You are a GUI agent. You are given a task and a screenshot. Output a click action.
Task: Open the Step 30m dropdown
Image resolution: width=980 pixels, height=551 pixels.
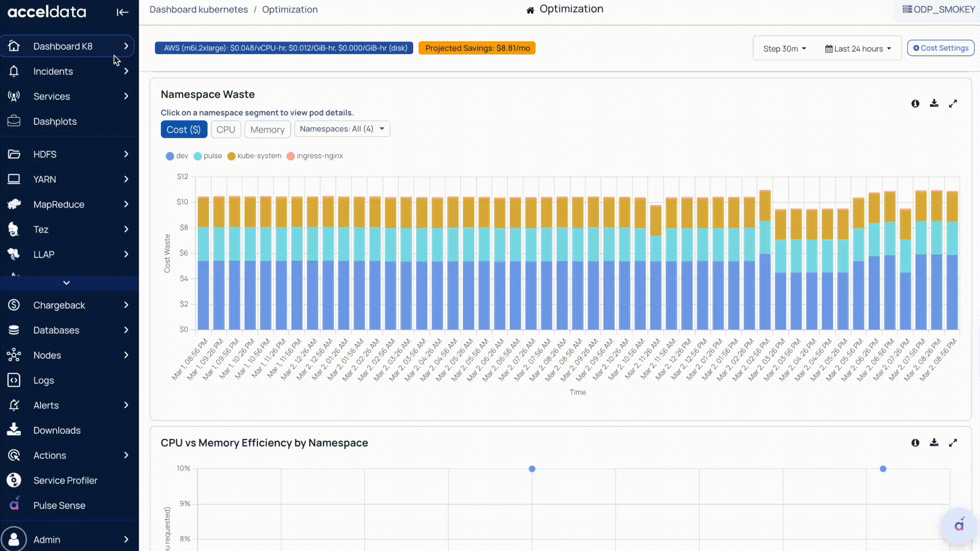point(785,48)
